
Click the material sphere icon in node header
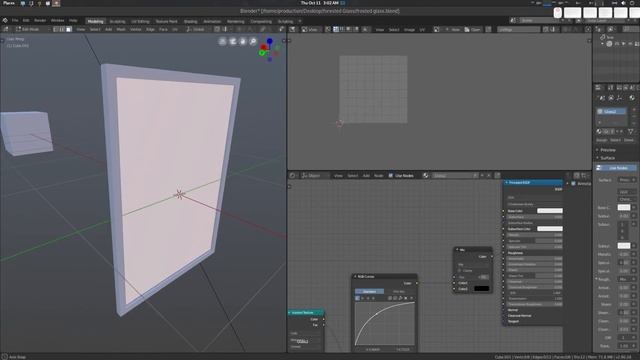[426, 176]
